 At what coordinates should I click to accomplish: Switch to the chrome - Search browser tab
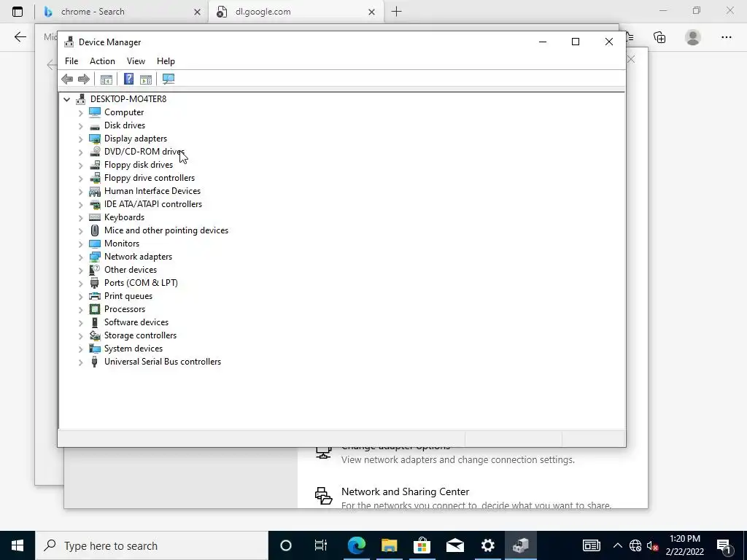122,12
